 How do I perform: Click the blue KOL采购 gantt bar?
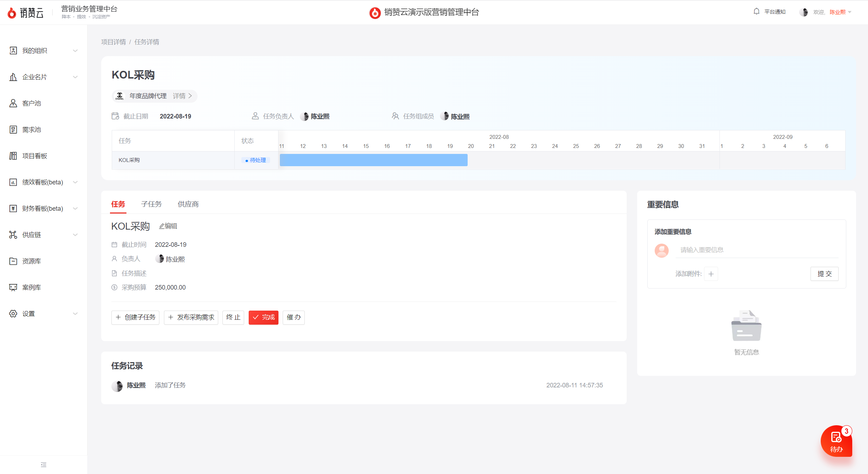point(373,160)
